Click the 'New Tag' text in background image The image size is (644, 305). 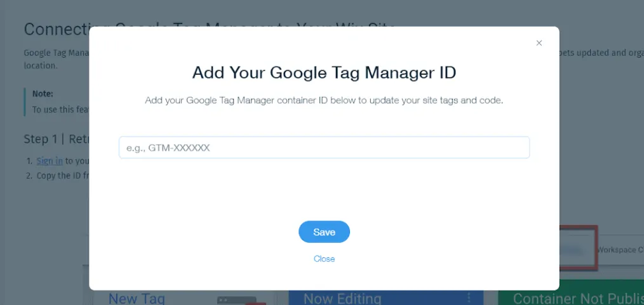pos(137,299)
